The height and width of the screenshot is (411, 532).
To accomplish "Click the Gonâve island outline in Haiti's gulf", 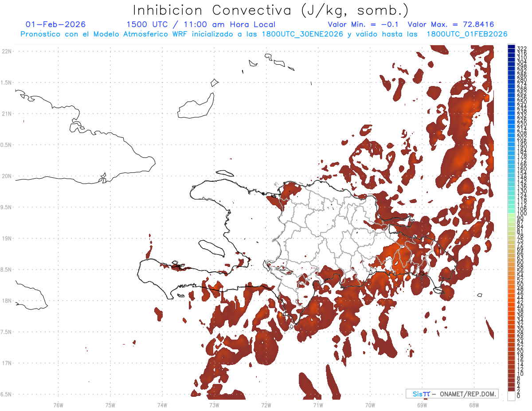I will coord(211,248).
